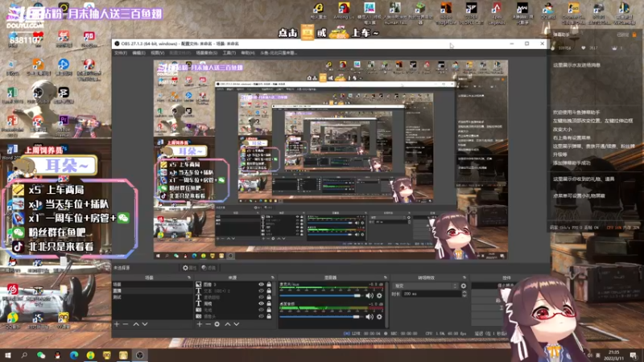Remove the selected source with minus icon
The height and width of the screenshot is (362, 644).
point(208,324)
